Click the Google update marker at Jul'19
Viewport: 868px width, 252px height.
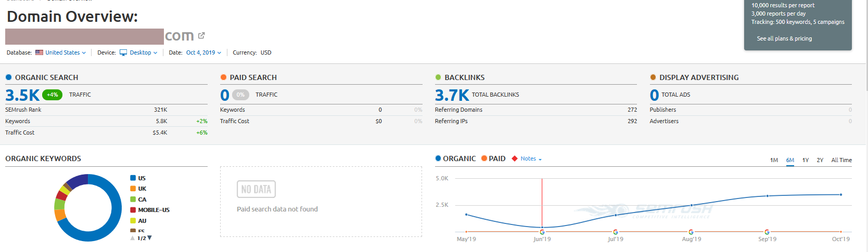616,232
